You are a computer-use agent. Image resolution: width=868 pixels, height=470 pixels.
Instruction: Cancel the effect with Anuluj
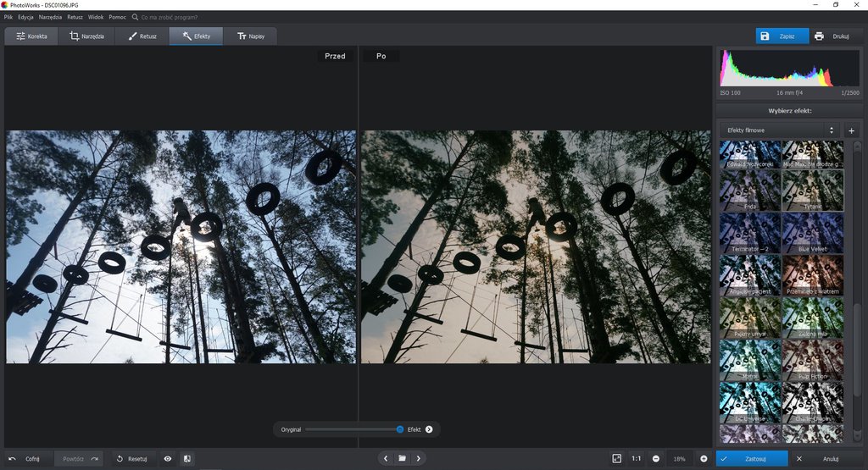tap(826, 459)
